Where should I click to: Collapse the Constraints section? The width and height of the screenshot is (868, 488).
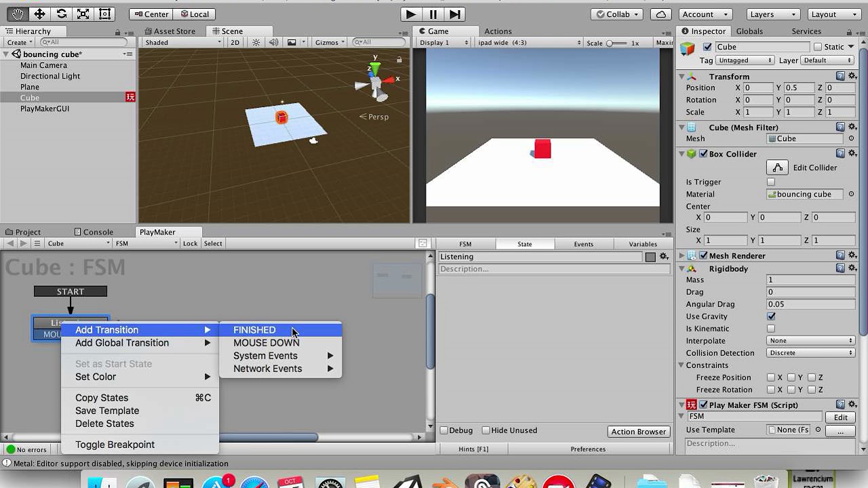[681, 365]
